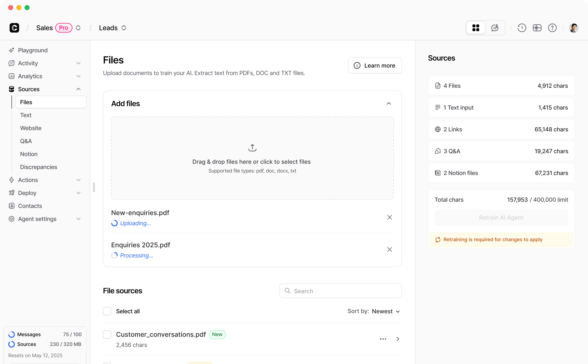Screen dimensions: 588x364
Task: Open Actions via the lightning icon
Action: pyautogui.click(x=11, y=180)
